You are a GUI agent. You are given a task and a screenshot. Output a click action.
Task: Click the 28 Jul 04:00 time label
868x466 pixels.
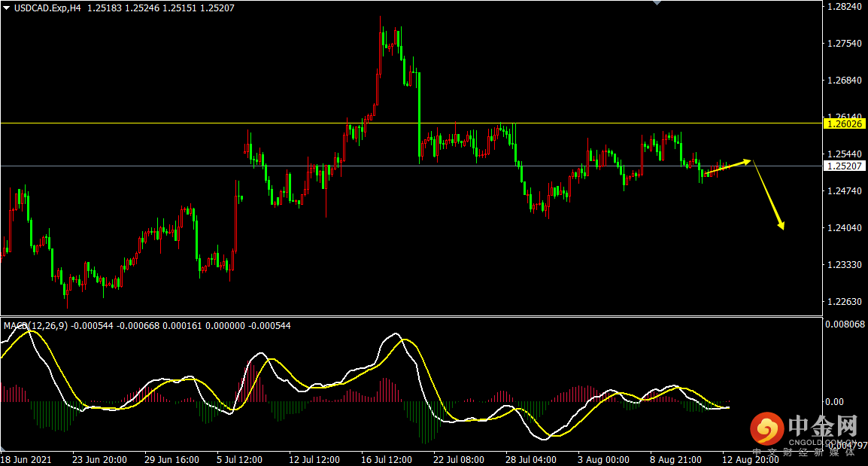531,460
